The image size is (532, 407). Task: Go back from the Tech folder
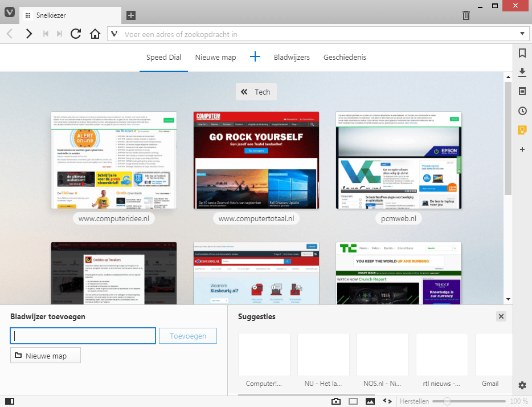coord(256,92)
